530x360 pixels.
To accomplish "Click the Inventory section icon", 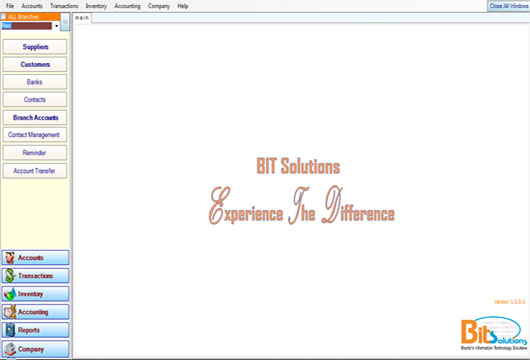I will pyautogui.click(x=9, y=294).
